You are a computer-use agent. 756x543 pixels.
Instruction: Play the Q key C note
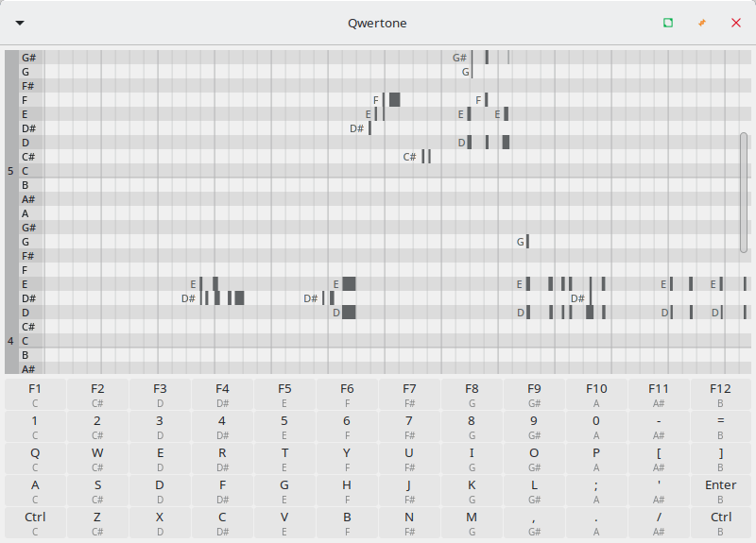coord(35,456)
